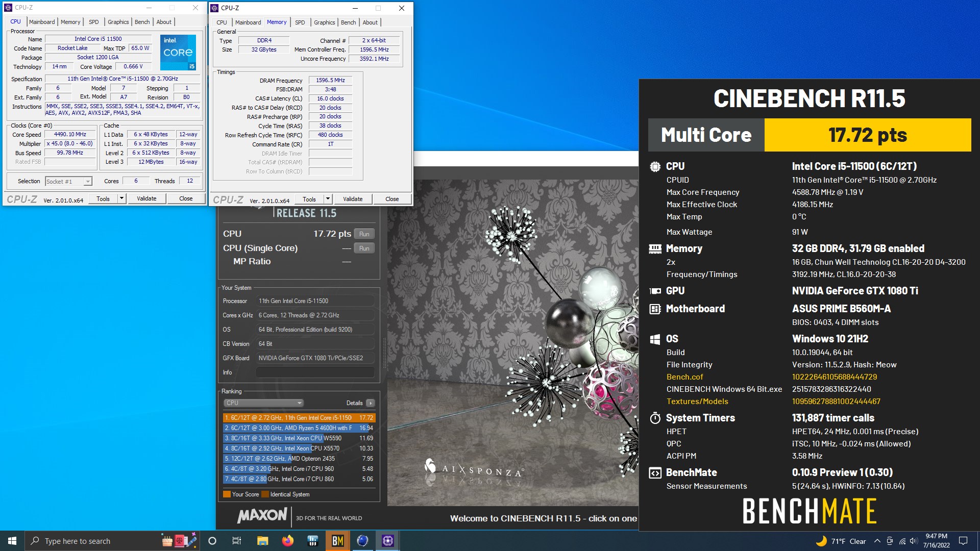Open About tab in left CPU-Z window
Image resolution: width=980 pixels, height=551 pixels.
pyautogui.click(x=164, y=22)
